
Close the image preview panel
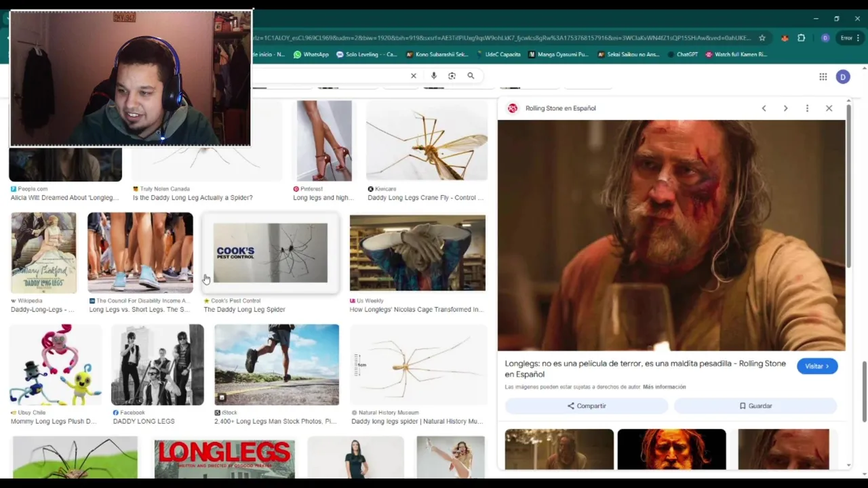coord(829,108)
